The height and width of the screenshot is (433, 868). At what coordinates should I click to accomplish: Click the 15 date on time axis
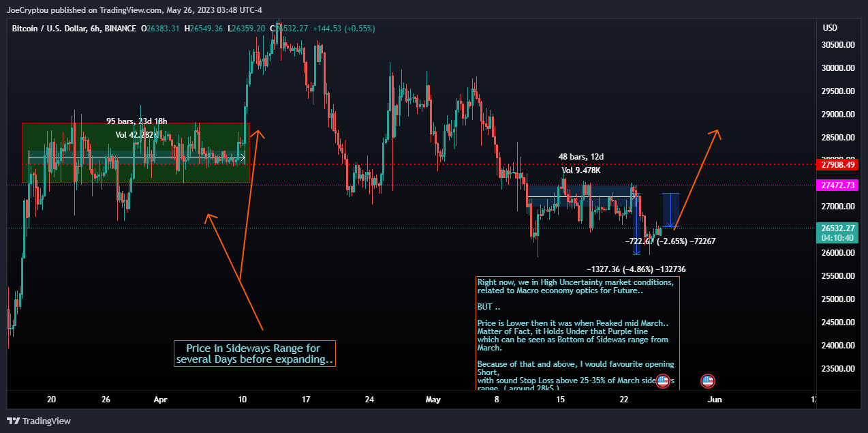coord(561,399)
